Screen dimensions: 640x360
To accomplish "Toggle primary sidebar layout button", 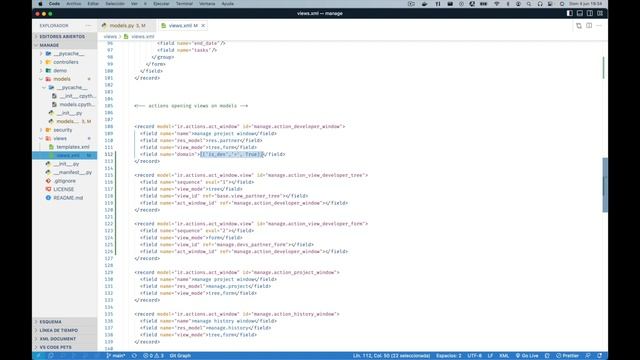I will (569, 13).
